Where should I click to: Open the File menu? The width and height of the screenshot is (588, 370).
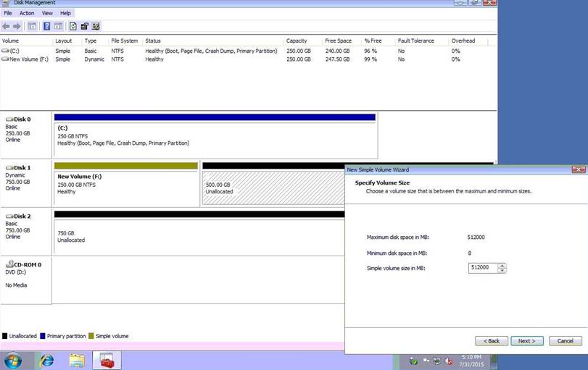[7, 13]
